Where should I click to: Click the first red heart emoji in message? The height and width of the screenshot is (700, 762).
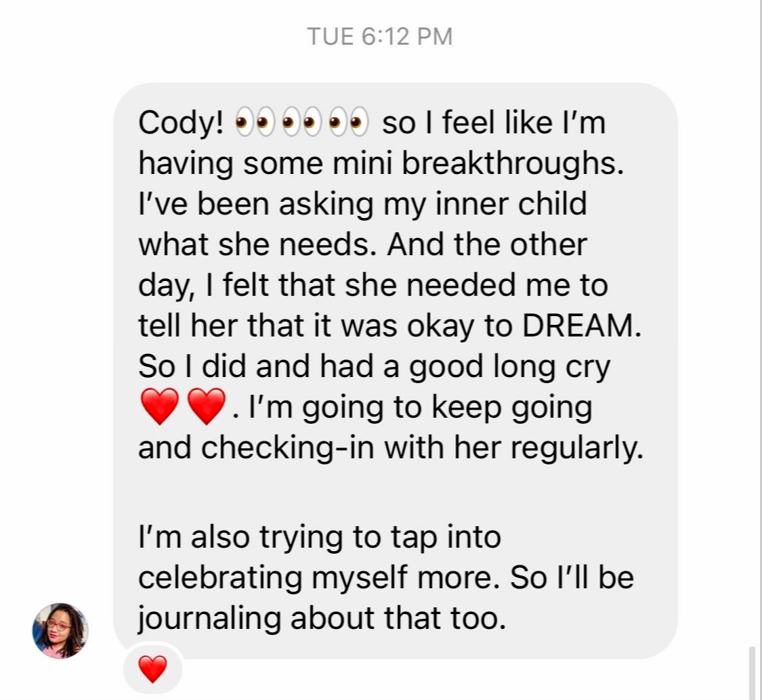[159, 407]
